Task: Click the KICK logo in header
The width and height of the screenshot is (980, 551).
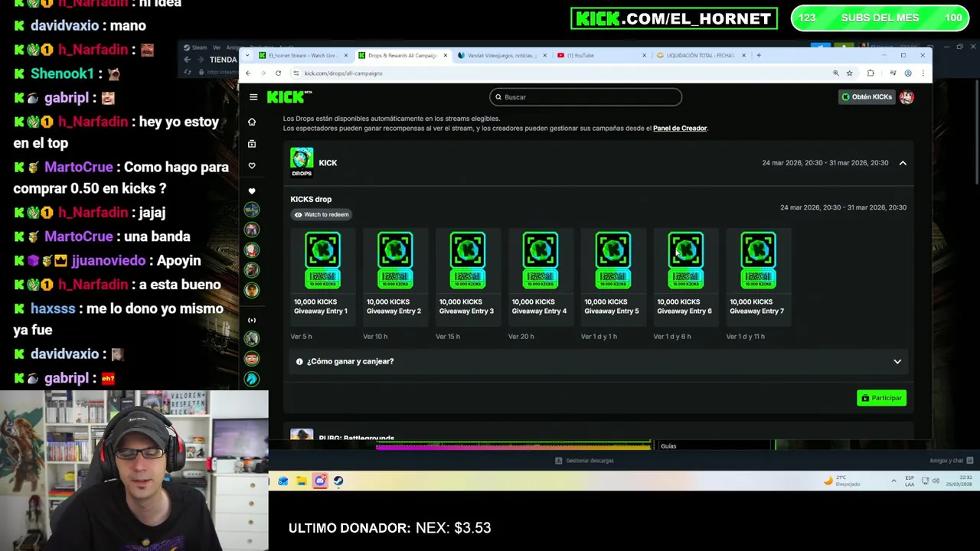Action: click(289, 96)
